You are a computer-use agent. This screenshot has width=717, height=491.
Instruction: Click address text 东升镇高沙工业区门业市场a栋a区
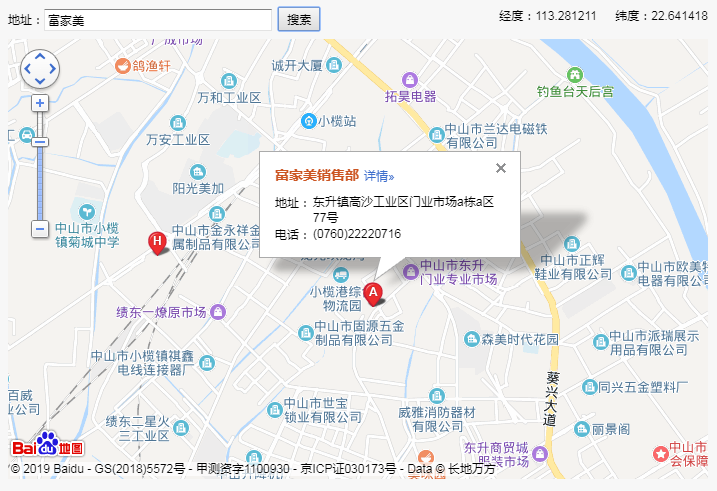[x=403, y=202]
